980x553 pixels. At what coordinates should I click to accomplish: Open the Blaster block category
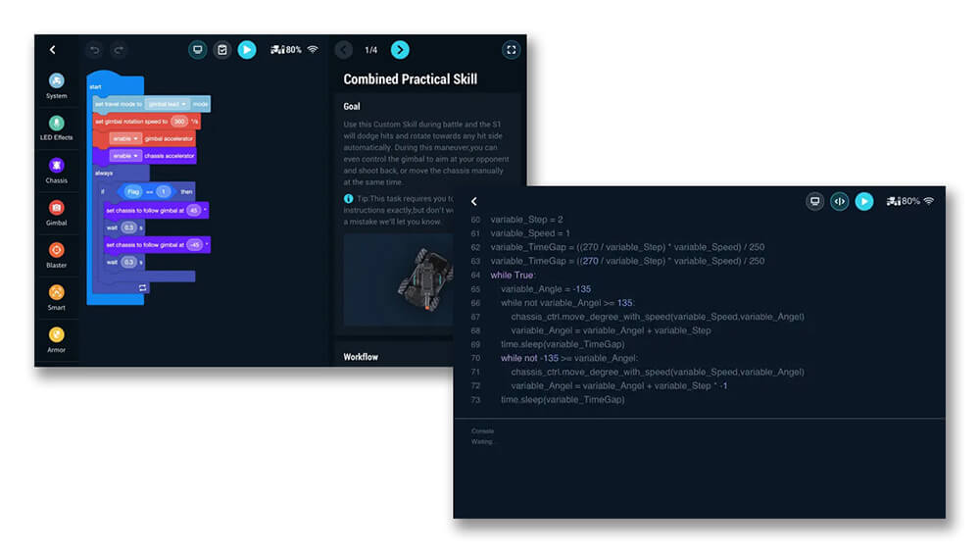click(x=56, y=256)
